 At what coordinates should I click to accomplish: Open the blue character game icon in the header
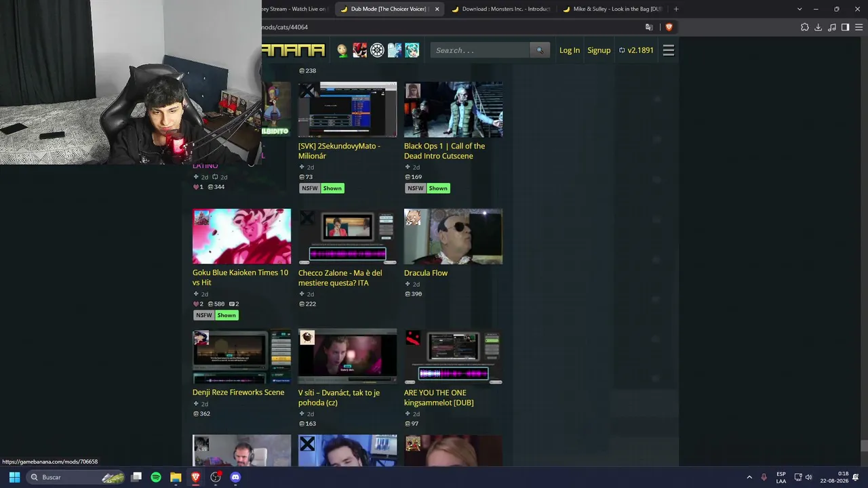coord(395,50)
